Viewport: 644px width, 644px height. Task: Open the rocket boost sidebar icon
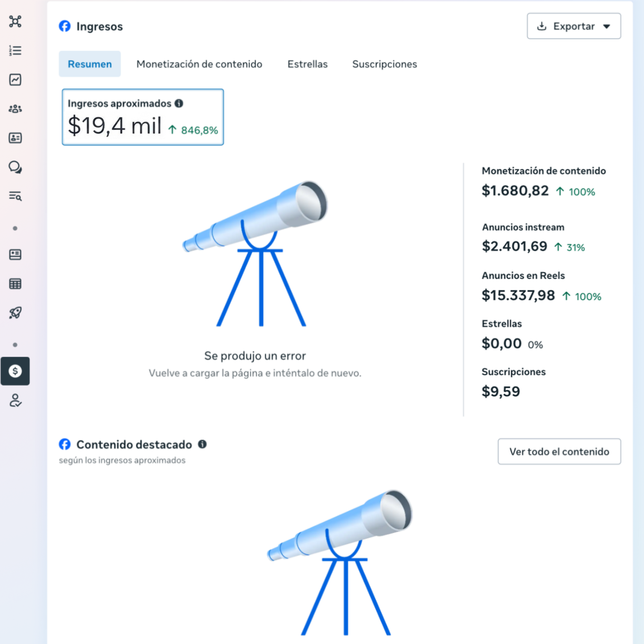[15, 313]
